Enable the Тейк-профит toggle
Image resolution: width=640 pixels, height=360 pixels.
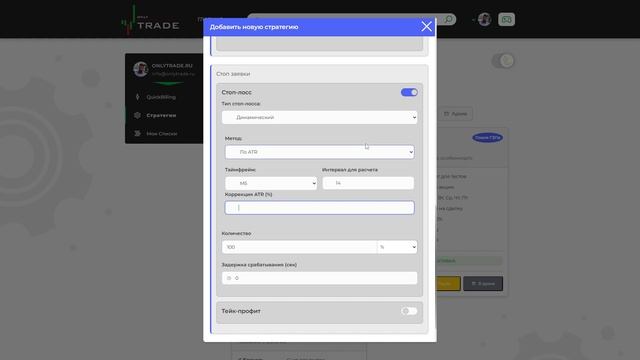point(409,311)
